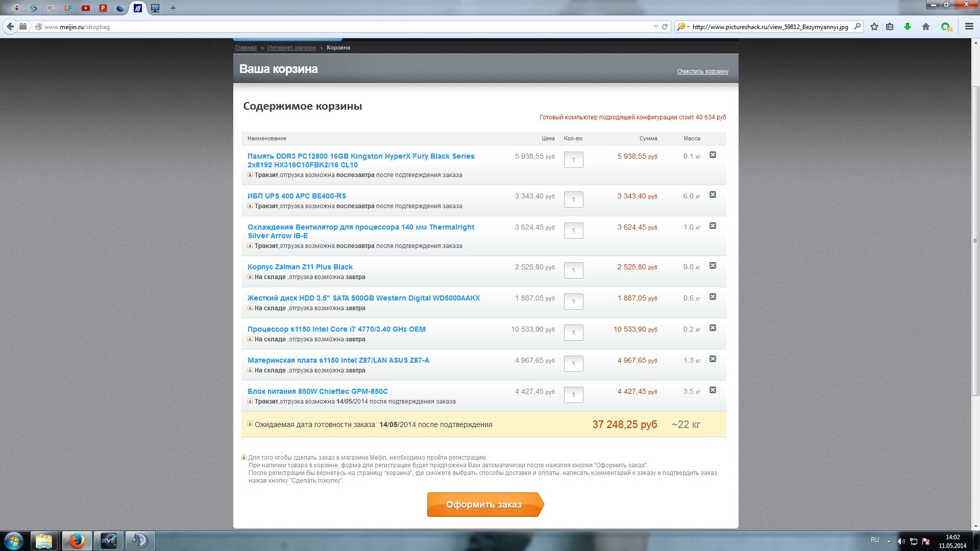Open the ИБП UPS 400 APC BE400-RS link

point(297,196)
